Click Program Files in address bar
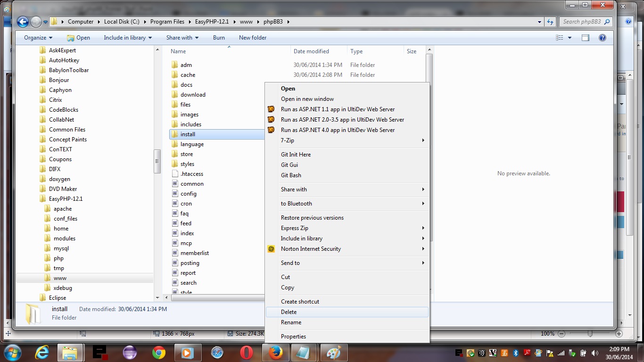The image size is (644, 362). [167, 22]
